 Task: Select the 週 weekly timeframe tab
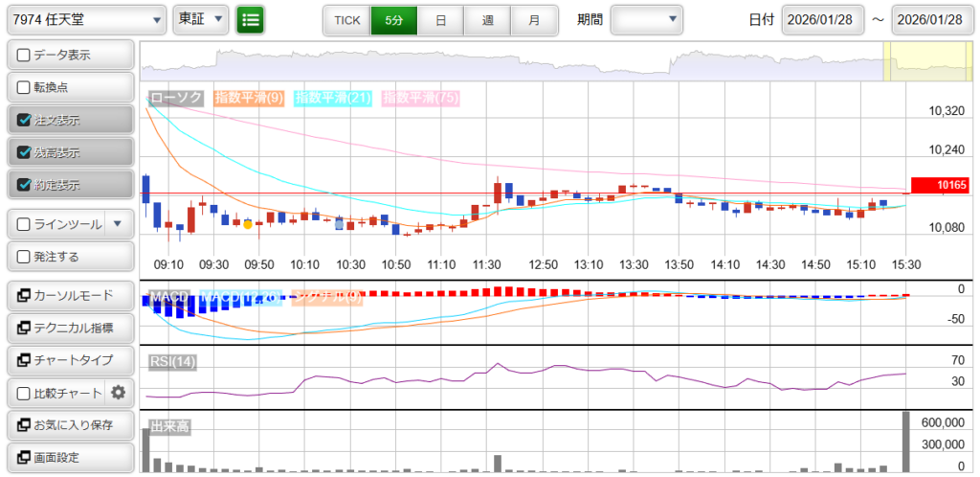click(x=488, y=19)
